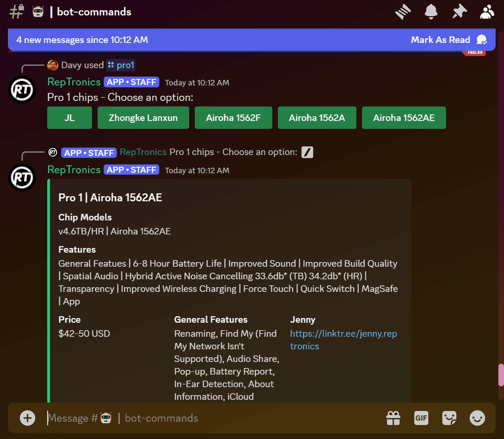Open RepTronics avatar on second message
504x439 pixels.
22,177
